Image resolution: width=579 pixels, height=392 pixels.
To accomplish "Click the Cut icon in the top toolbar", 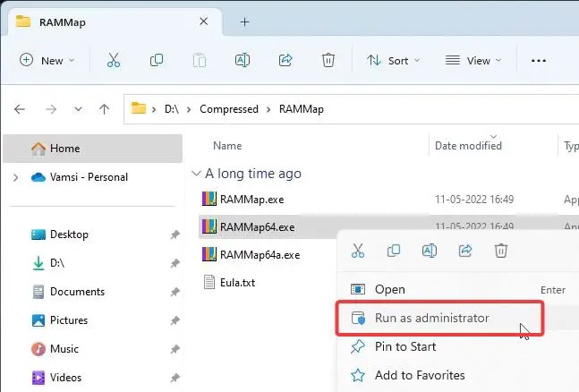I will pyautogui.click(x=114, y=60).
